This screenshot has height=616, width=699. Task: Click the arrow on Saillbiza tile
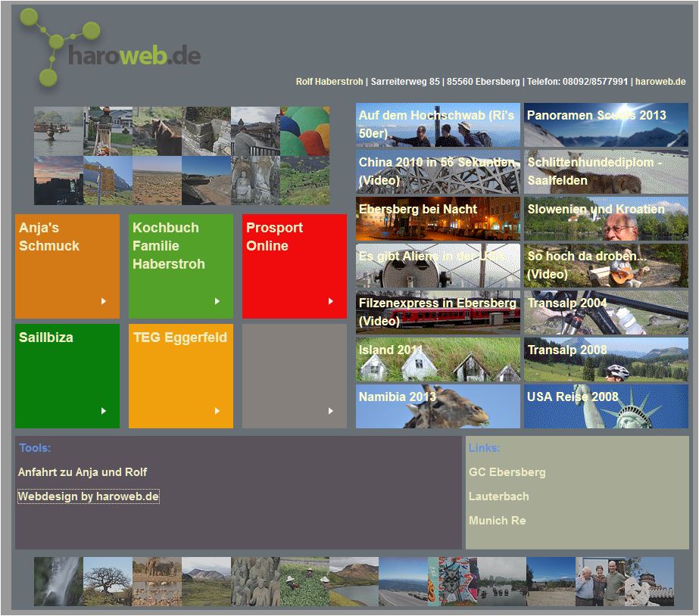pyautogui.click(x=104, y=411)
